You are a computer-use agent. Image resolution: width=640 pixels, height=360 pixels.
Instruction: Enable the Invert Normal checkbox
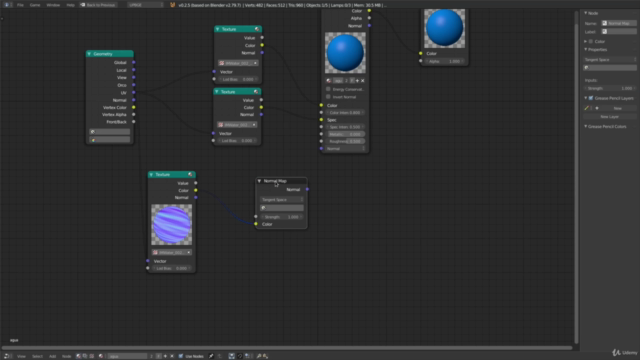tap(328, 97)
